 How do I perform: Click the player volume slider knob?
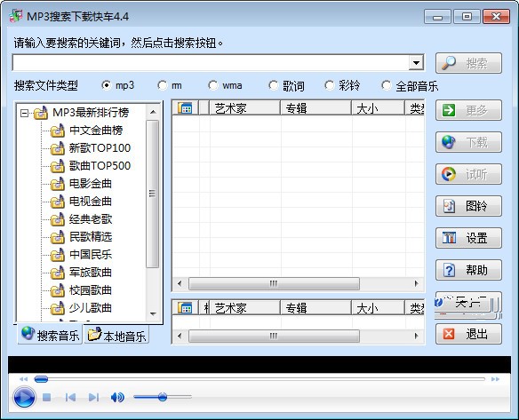(x=162, y=397)
